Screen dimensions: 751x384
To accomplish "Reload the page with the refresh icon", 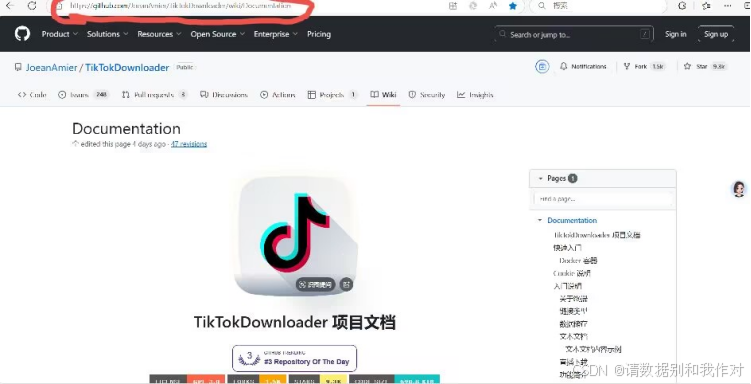I will pos(32,6).
